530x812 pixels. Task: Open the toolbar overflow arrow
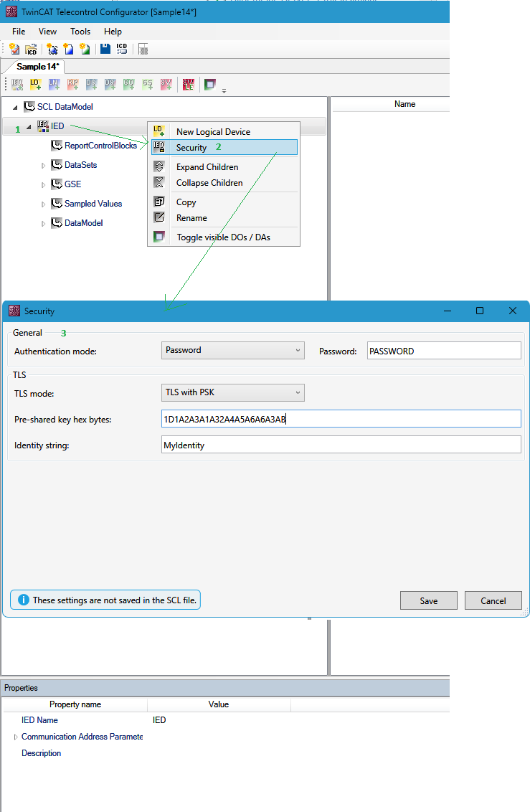click(224, 90)
